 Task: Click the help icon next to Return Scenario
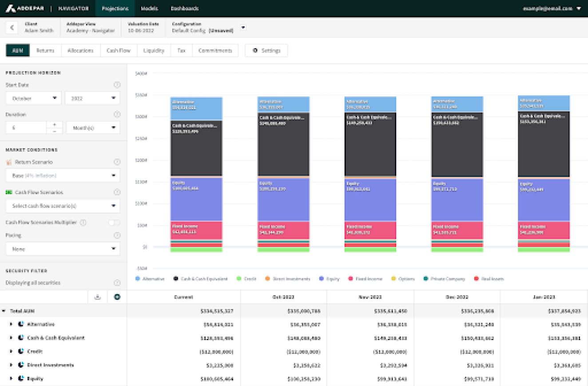click(x=117, y=162)
